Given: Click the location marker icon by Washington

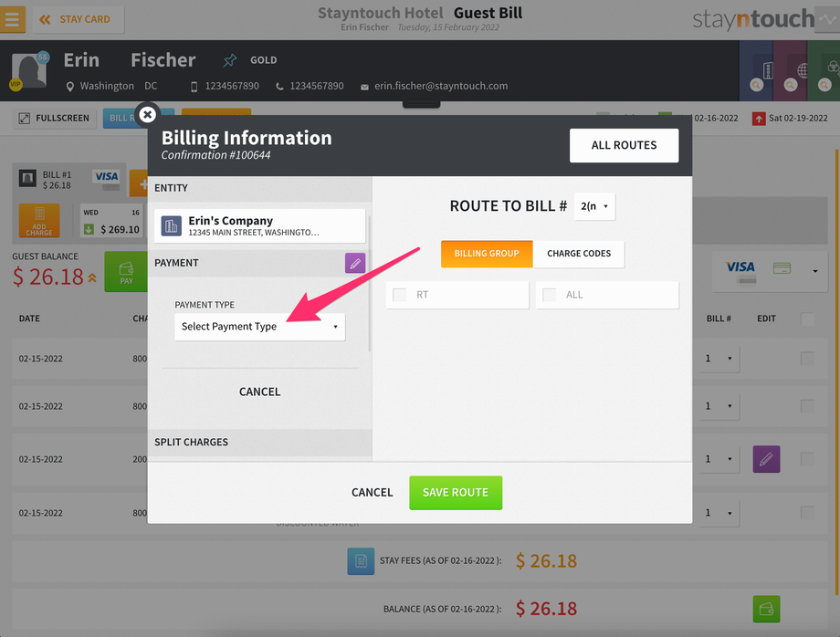Looking at the screenshot, I should point(70,87).
